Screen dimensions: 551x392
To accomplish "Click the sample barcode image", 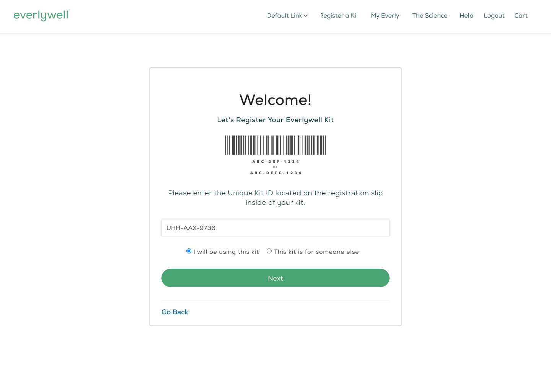I will pos(275,145).
